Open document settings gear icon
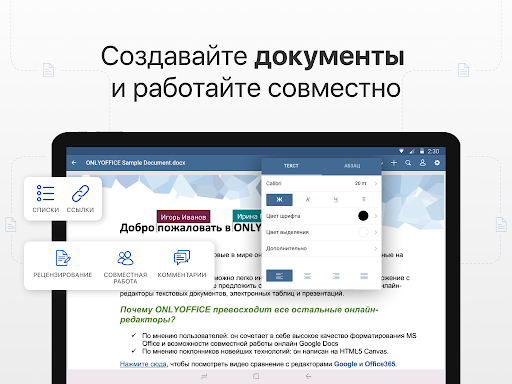Screen dimensions: 512x384 click(437, 163)
